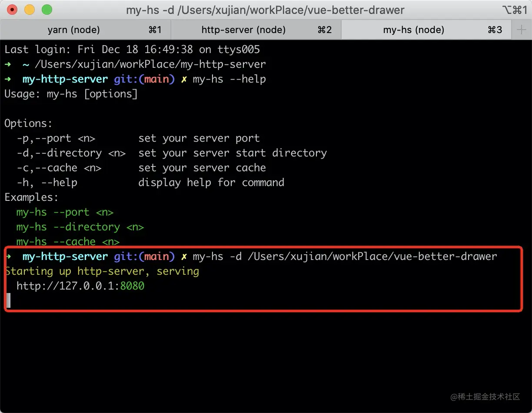
Task: Click 'Starting up http-server, serving' line
Action: pos(102,271)
